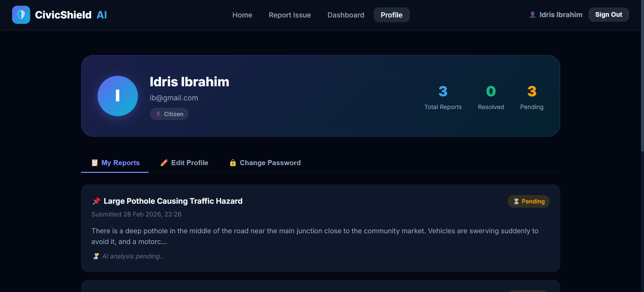
Task: Go to the Home nav link
Action: (x=242, y=15)
